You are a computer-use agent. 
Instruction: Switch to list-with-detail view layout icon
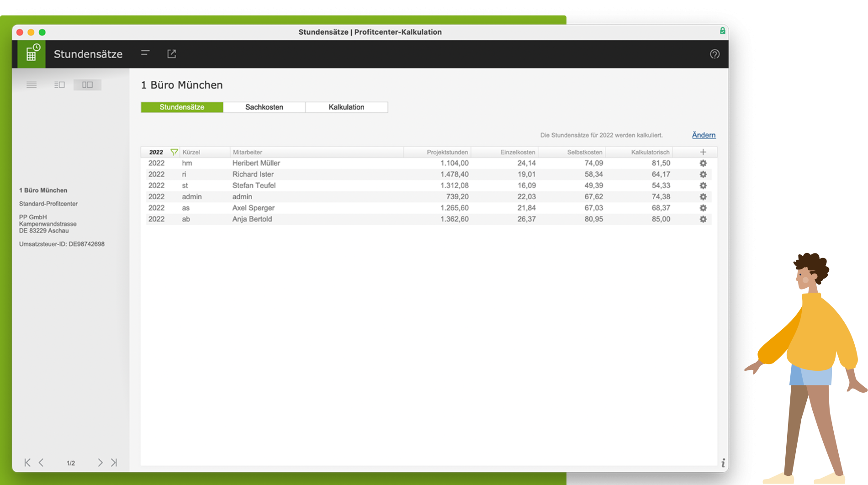coord(59,85)
